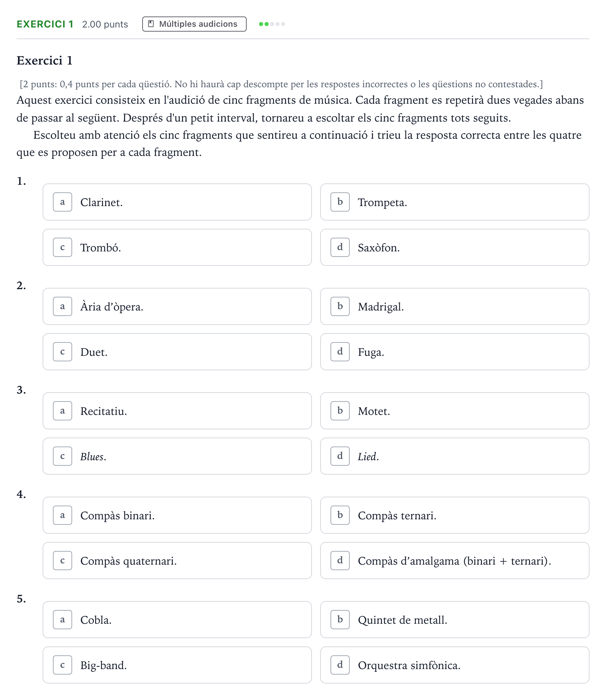Click the Múltiples audicions button
This screenshot has width=606, height=700.
194,24
